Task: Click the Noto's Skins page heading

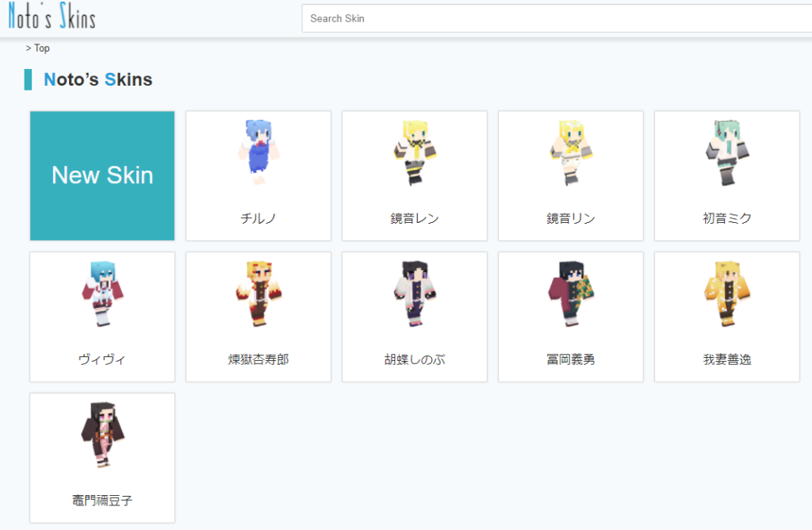Action: tap(98, 79)
